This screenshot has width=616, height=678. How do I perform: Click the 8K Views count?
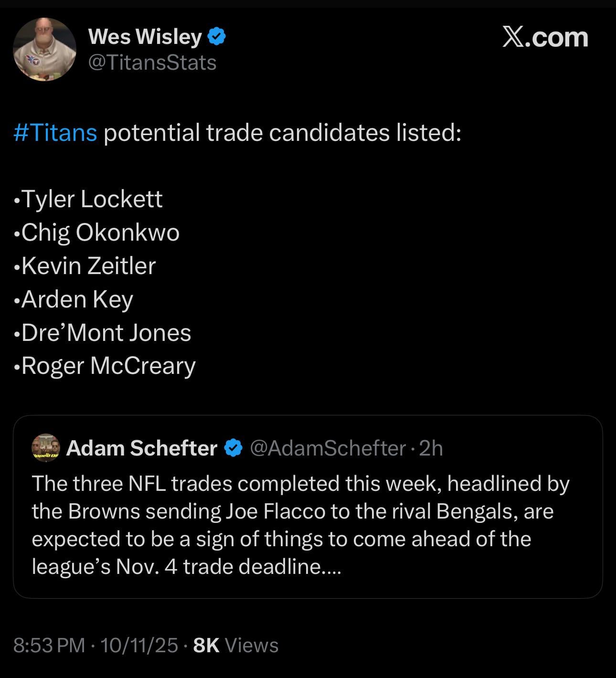[x=236, y=645]
